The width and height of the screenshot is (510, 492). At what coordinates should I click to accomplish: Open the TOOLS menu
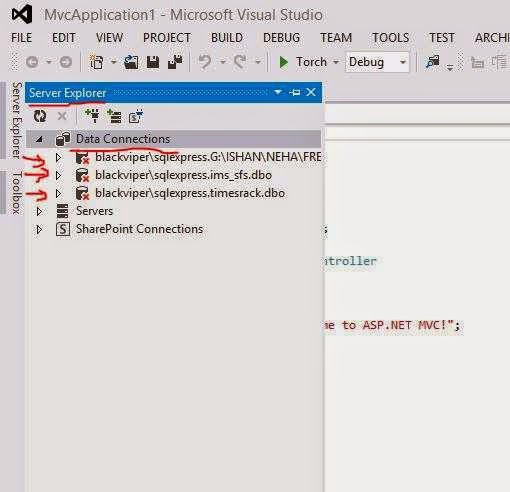[390, 38]
